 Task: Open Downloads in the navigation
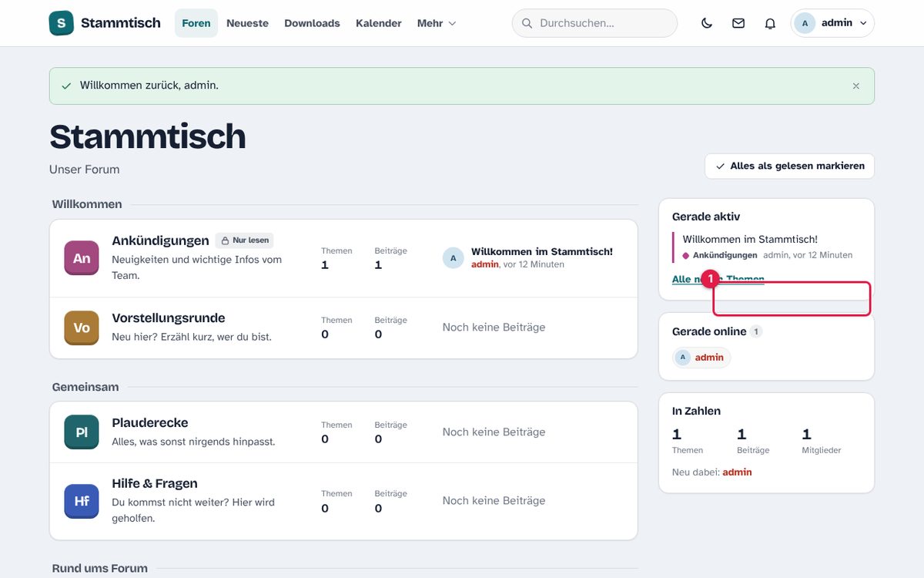tap(312, 23)
